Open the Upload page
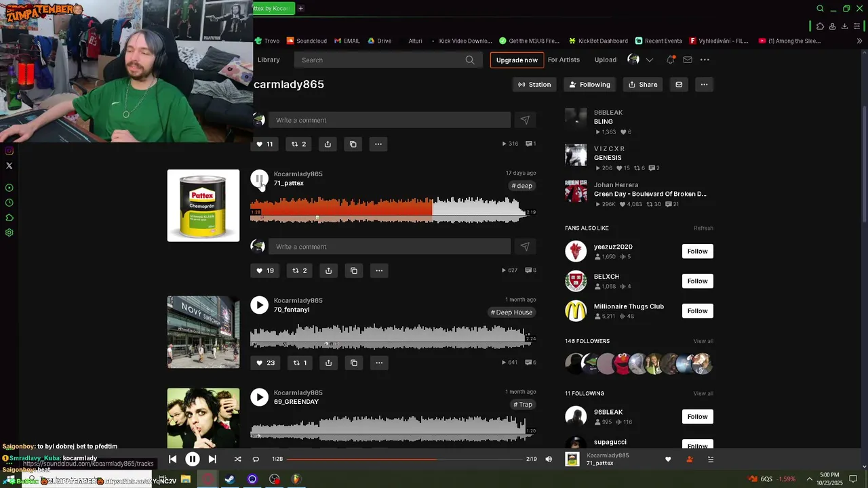Screen dimensions: 868x488 click(606, 60)
